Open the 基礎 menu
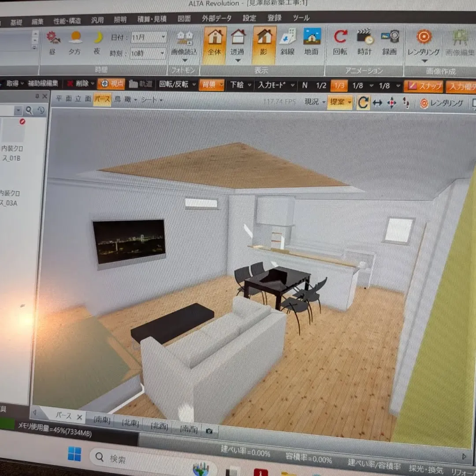The width and height of the screenshot is (476, 476). [16, 22]
